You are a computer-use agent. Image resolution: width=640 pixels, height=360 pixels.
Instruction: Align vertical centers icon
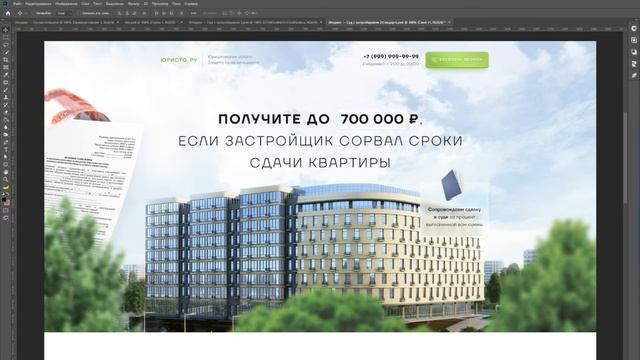[164, 13]
